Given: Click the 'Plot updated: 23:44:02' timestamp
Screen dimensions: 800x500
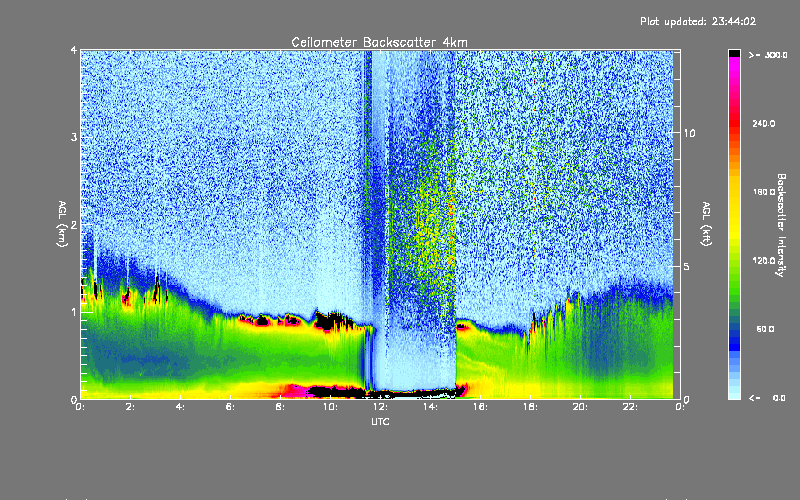Looking at the screenshot, I should coord(698,21).
